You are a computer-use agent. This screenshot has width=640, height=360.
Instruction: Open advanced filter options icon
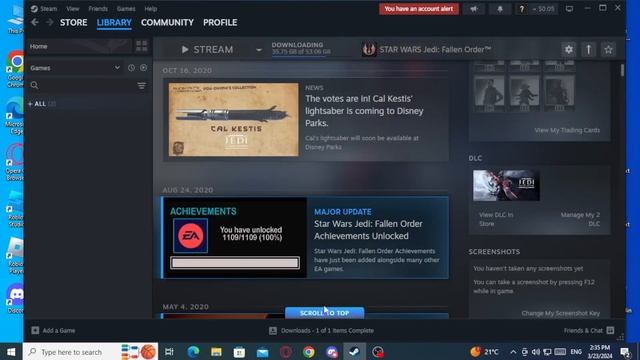pos(141,85)
